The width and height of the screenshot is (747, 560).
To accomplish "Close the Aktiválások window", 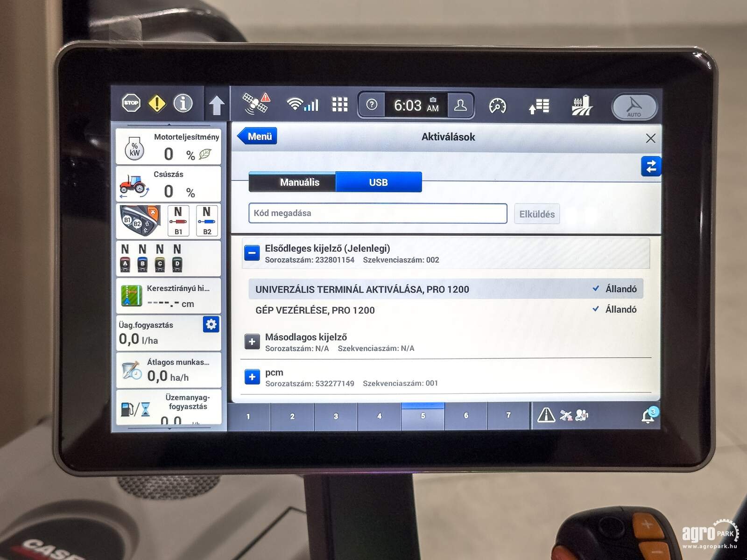I will [650, 138].
